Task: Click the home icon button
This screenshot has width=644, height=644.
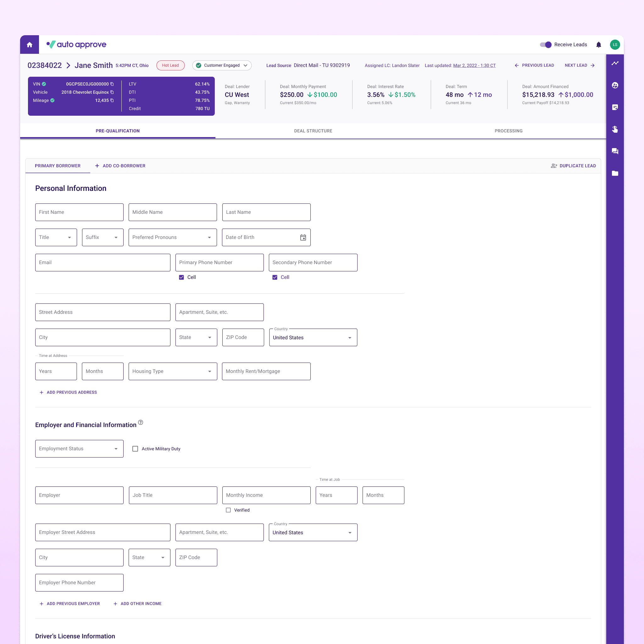Action: (x=29, y=45)
